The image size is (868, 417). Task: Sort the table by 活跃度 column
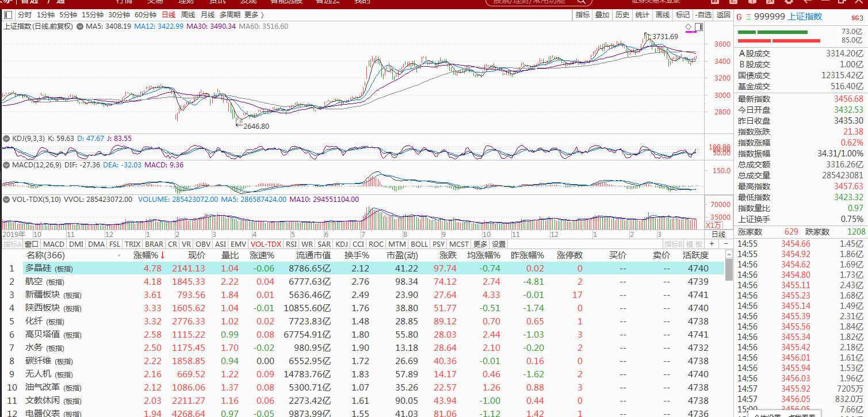click(x=695, y=255)
